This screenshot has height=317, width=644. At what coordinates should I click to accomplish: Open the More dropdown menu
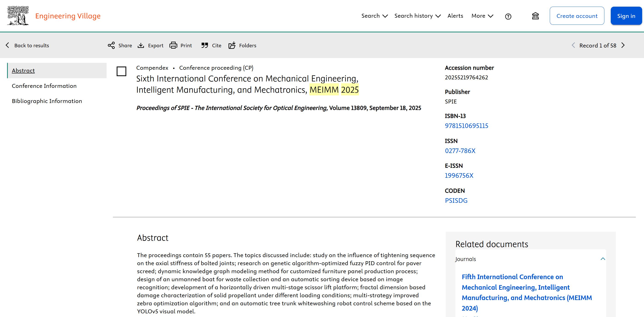(x=482, y=16)
